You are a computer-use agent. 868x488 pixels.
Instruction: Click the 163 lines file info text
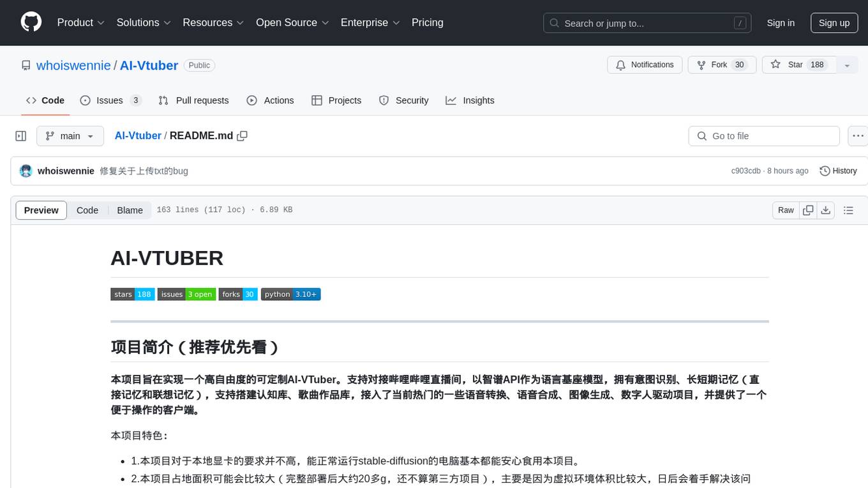coord(224,210)
